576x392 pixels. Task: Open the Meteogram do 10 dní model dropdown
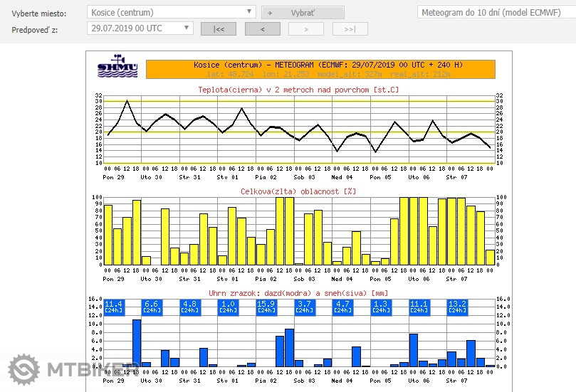tap(496, 13)
